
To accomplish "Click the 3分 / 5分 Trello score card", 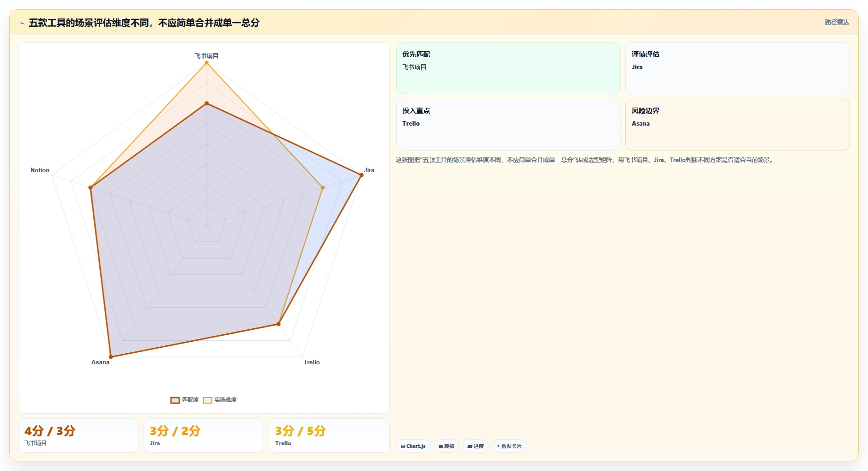I will [329, 435].
